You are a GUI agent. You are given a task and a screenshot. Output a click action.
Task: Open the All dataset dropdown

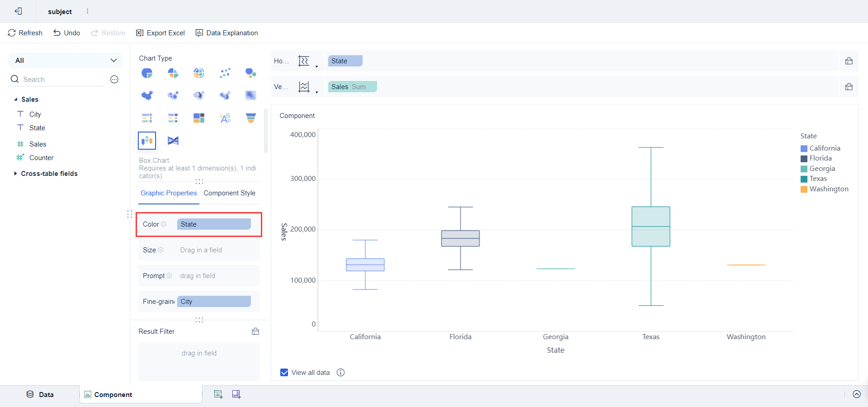(x=66, y=61)
